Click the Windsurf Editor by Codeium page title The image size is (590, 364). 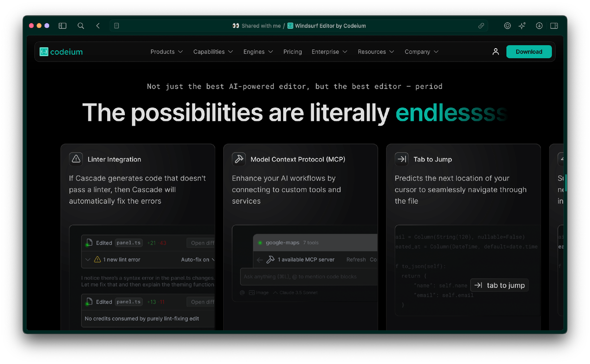pyautogui.click(x=330, y=26)
